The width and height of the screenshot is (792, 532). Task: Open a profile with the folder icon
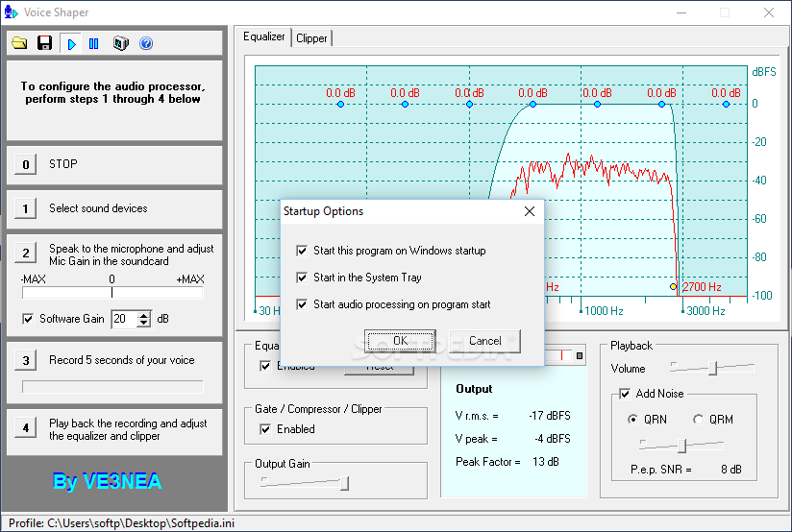click(19, 43)
